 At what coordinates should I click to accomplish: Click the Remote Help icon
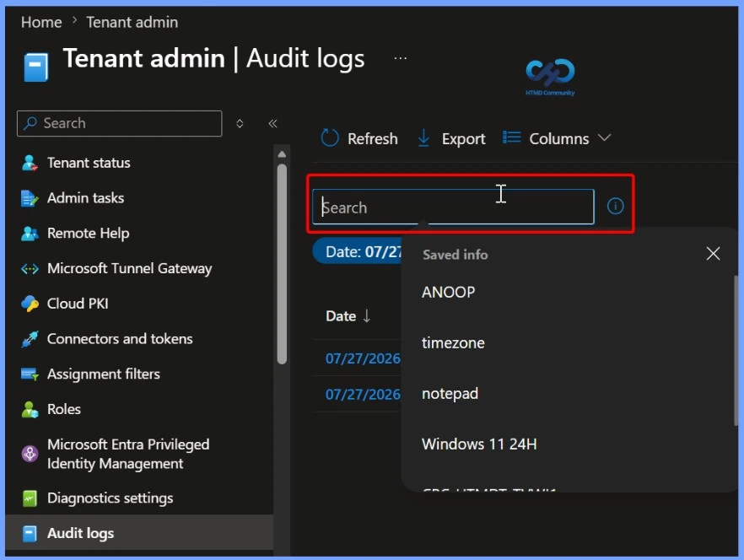(x=30, y=233)
